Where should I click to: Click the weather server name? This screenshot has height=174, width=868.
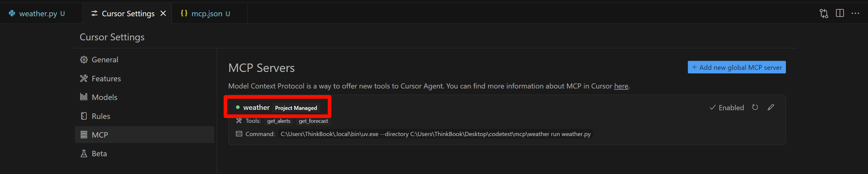coord(257,107)
